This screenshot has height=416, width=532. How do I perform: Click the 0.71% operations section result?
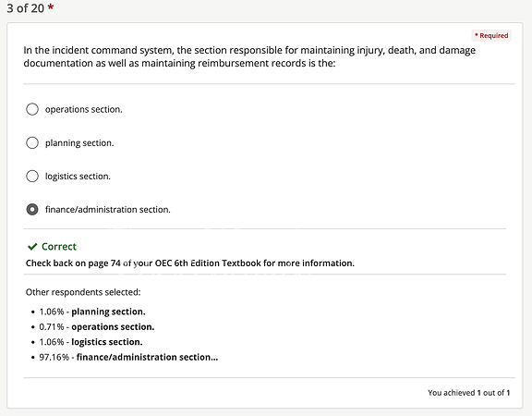coord(97,326)
